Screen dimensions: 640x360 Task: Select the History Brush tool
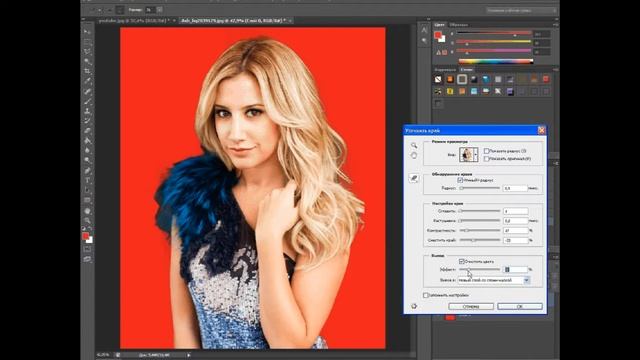(87, 121)
